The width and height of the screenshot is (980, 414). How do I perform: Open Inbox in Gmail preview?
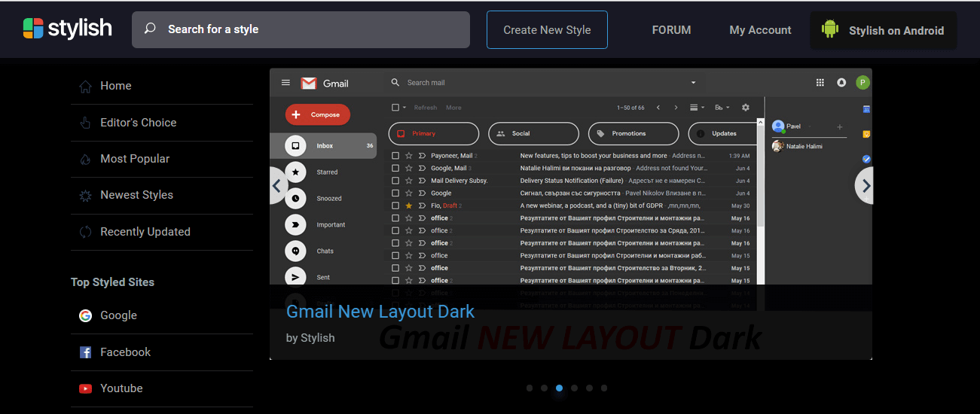323,146
